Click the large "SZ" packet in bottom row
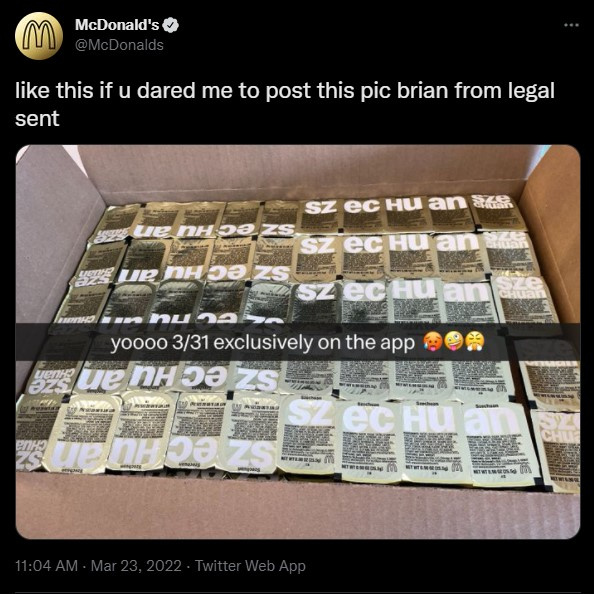The height and width of the screenshot is (594, 594). click(311, 413)
